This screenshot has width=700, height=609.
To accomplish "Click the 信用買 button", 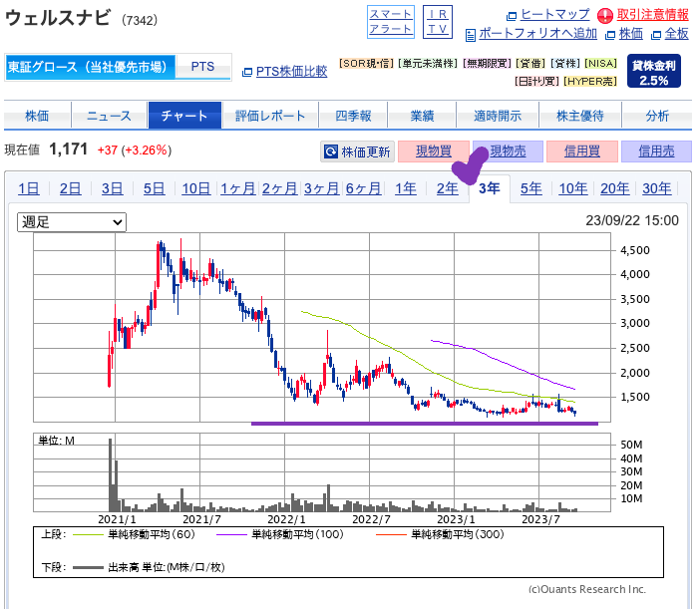I will (582, 152).
